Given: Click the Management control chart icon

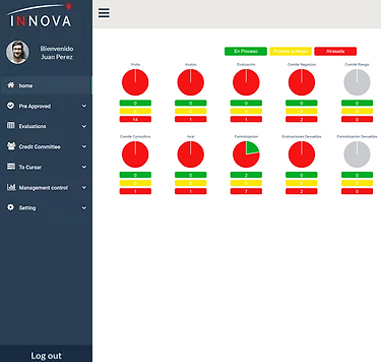Looking at the screenshot, I should tap(11, 187).
